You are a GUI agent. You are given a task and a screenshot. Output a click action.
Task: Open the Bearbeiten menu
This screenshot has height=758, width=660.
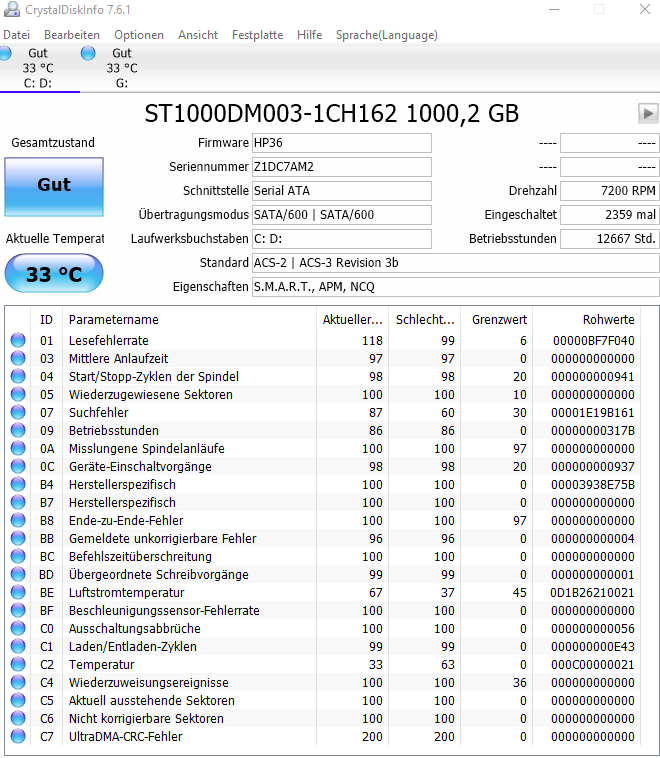click(72, 35)
